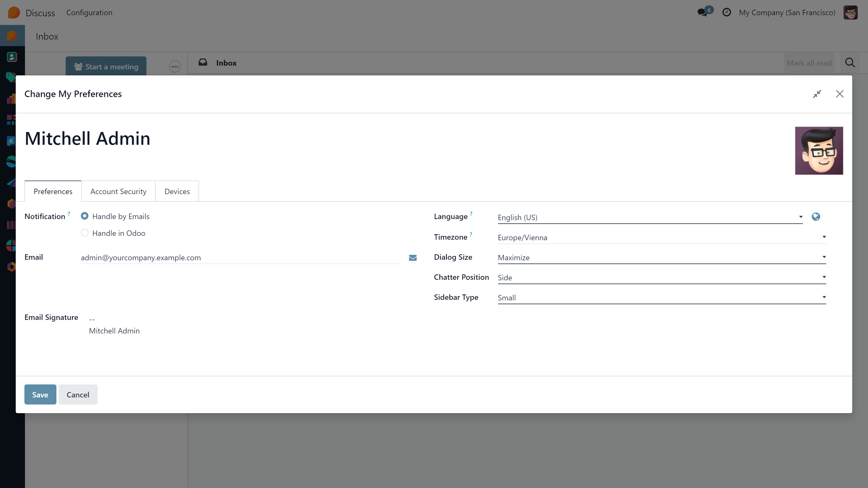Open the Sidebar Type dropdown
The image size is (868, 488).
click(x=662, y=298)
